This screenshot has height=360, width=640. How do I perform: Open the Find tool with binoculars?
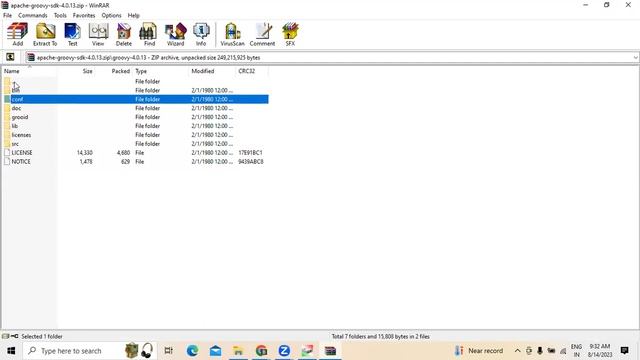(149, 34)
